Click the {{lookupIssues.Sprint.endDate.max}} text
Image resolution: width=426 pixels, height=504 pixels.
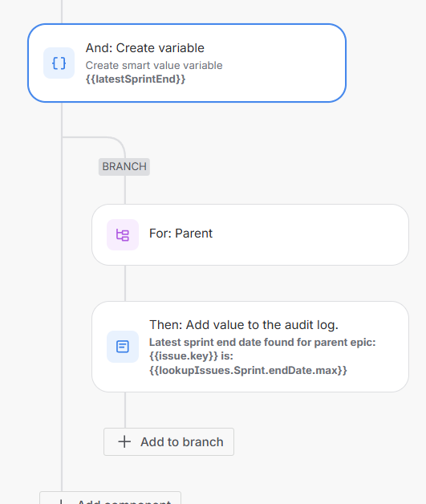click(248, 370)
